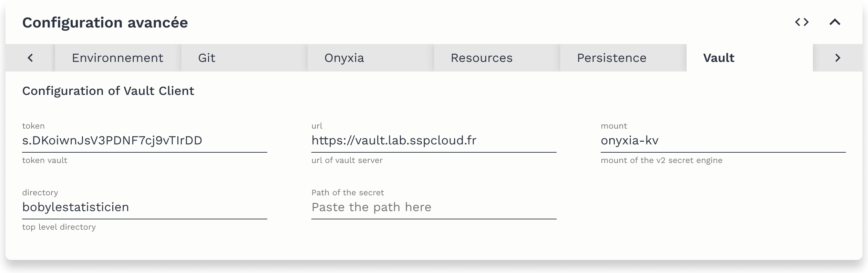868x273 pixels.
Task: Click the 'top level directory' helper text
Action: click(x=59, y=227)
